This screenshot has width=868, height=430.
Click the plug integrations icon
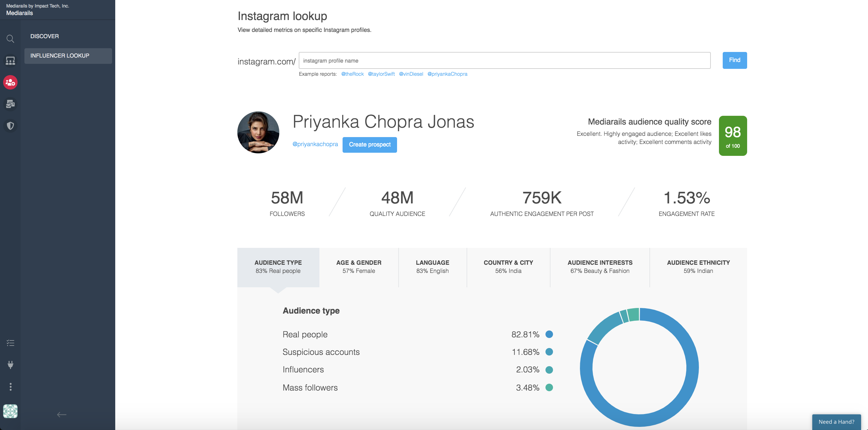(x=10, y=365)
